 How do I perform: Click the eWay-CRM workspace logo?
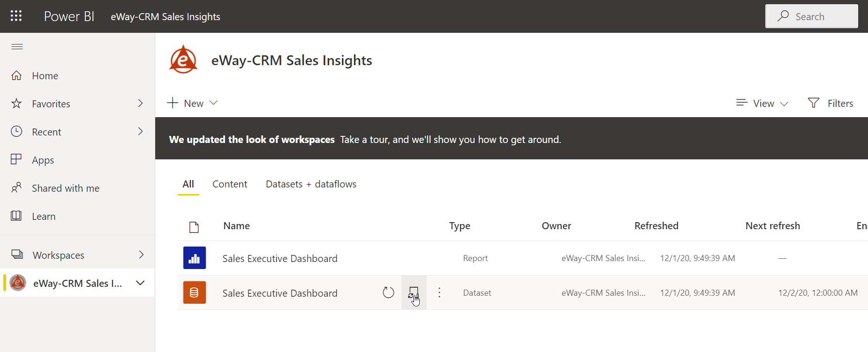pos(183,60)
